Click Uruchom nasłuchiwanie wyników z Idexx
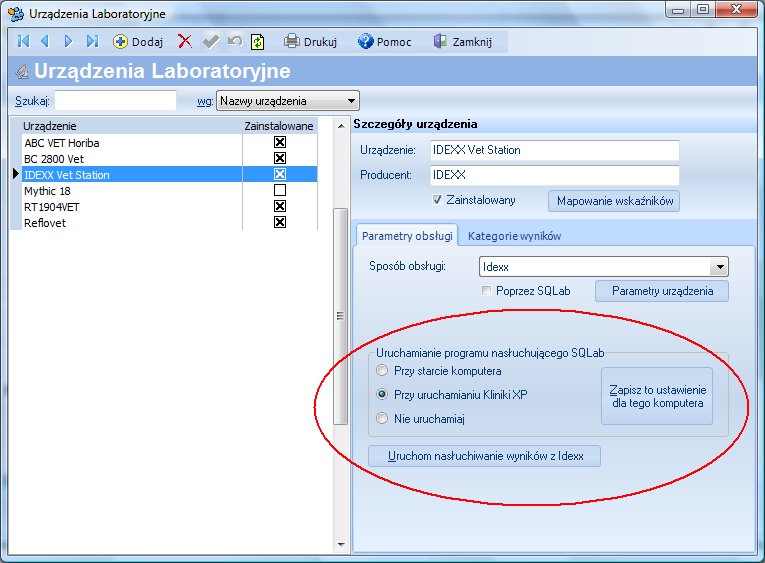Viewport: 765px width, 563px height. coord(484,456)
